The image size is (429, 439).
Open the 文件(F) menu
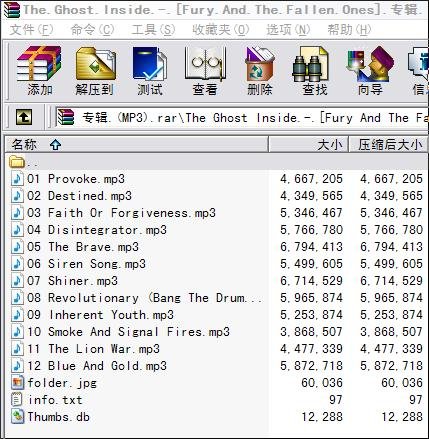(x=31, y=30)
